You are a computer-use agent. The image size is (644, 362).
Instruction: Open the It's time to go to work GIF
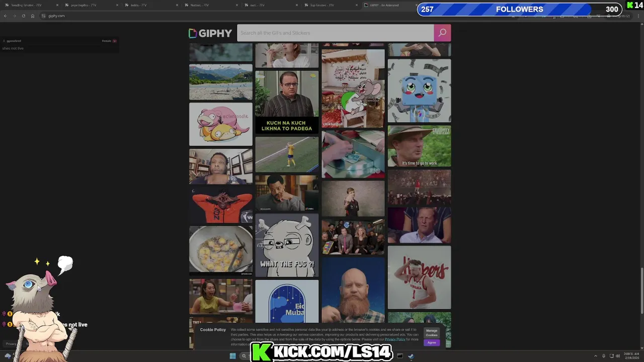pyautogui.click(x=419, y=146)
